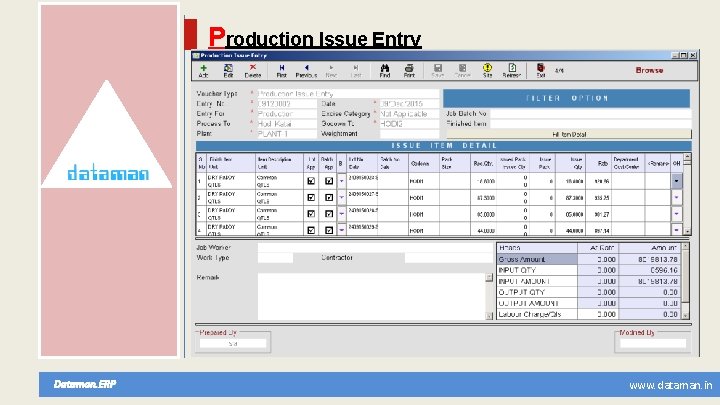Go to the First record
This screenshot has width=720, height=405.
281,71
